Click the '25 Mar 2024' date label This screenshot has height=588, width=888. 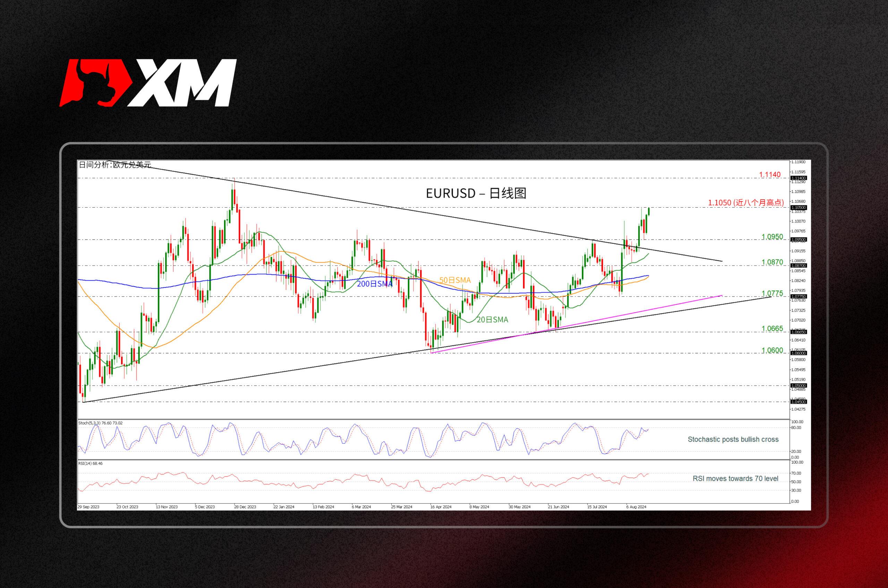click(401, 507)
